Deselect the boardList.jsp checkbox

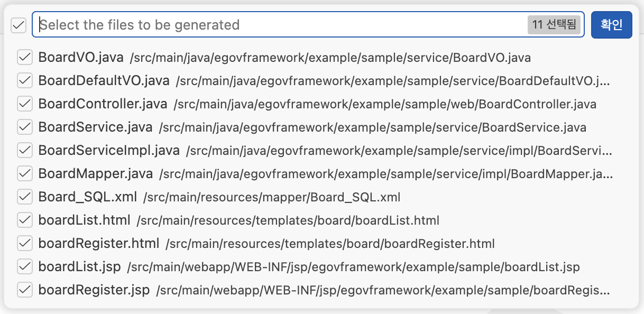[25, 266]
